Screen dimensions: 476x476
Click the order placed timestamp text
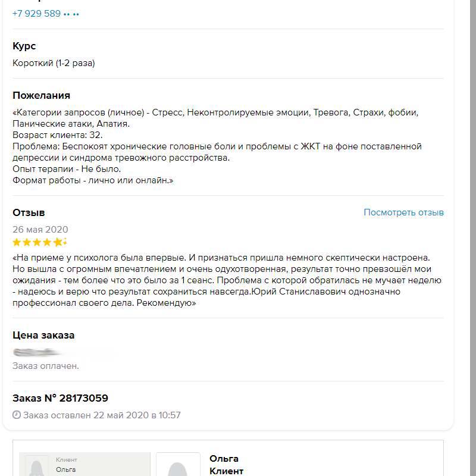(x=102, y=415)
